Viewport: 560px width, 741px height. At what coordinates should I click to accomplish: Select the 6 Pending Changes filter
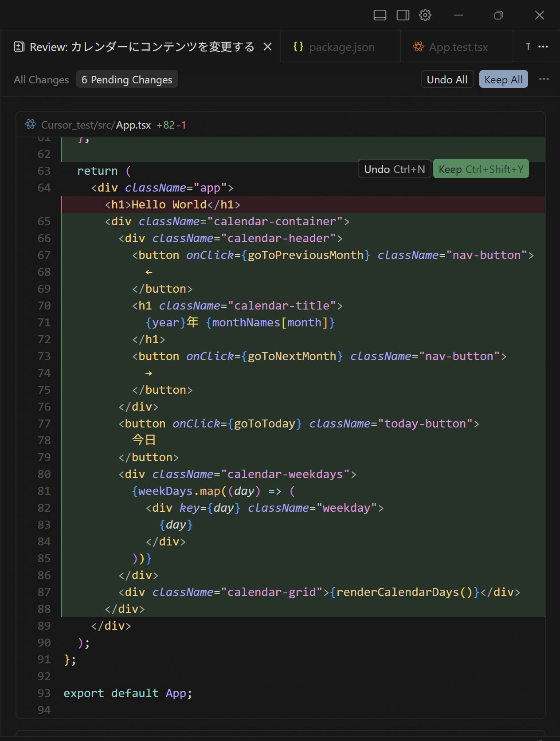click(127, 80)
